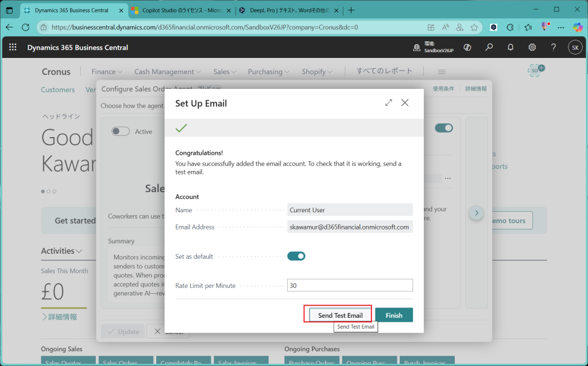The image size is (588, 366).
Task: Expand the Sales menu
Action: [x=225, y=72]
